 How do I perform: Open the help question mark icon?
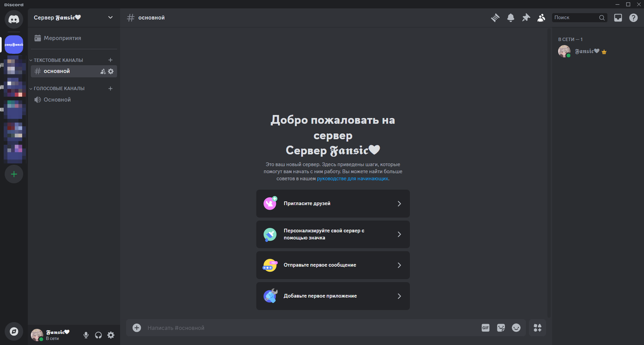[x=633, y=18]
